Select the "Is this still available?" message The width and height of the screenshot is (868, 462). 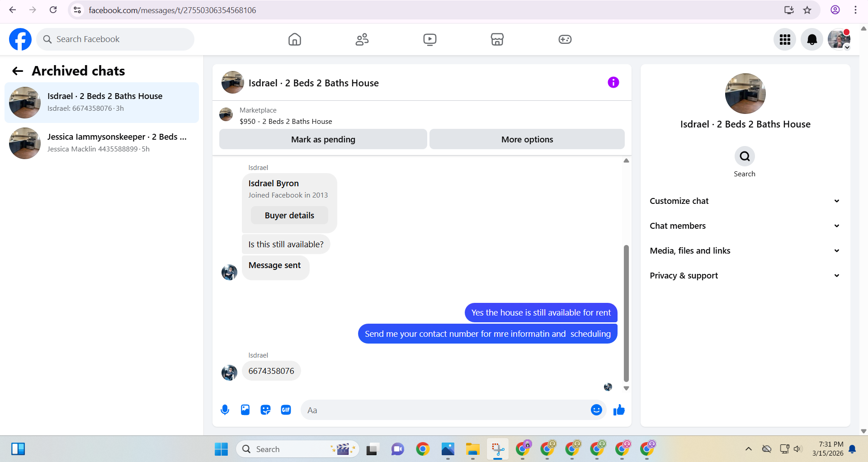[x=286, y=244]
